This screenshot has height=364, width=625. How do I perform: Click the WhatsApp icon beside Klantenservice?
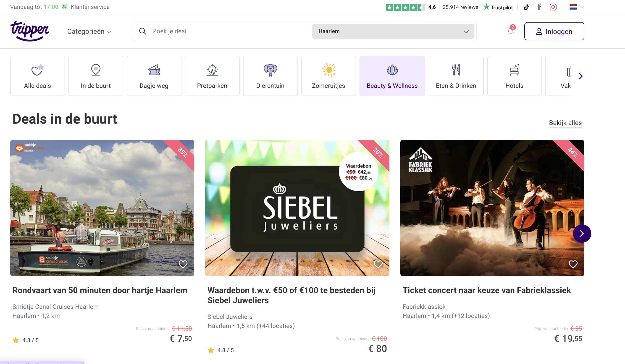(x=65, y=7)
